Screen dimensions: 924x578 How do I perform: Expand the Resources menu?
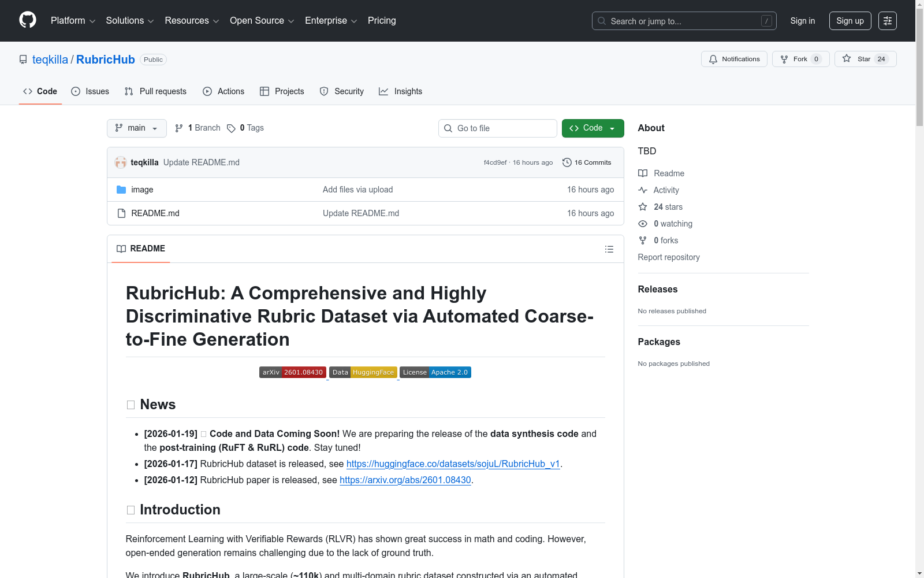point(192,21)
